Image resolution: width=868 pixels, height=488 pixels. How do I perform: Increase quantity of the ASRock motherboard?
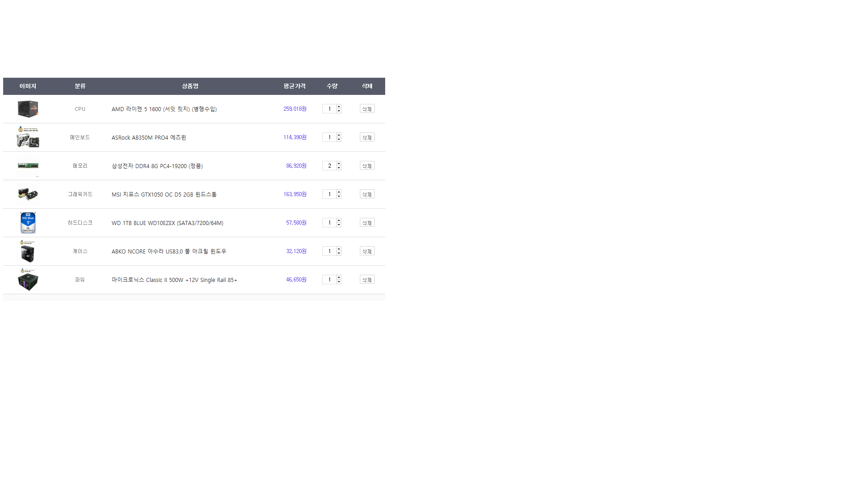[x=339, y=135]
